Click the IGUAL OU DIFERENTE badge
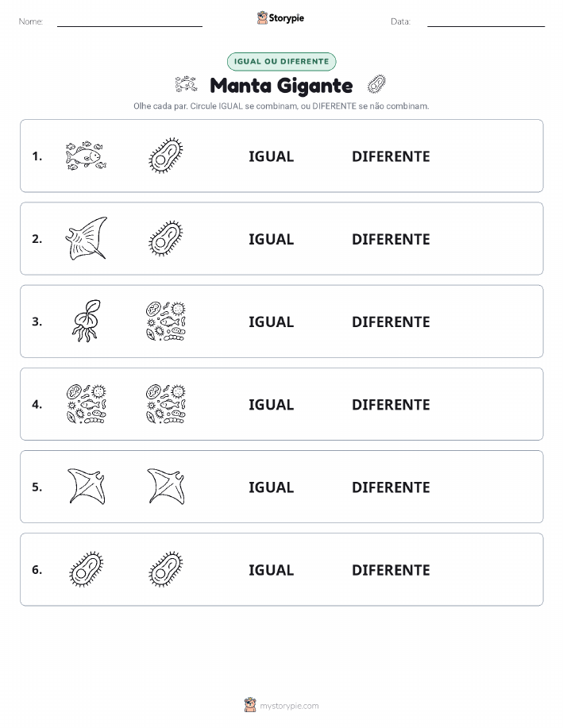Viewport: 563px width, 728px height. tap(281, 61)
